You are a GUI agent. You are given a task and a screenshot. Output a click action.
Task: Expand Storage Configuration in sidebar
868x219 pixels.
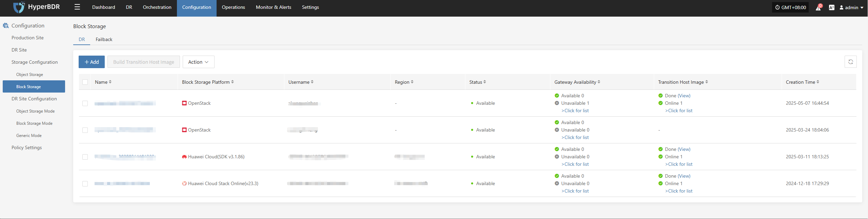pyautogui.click(x=35, y=62)
